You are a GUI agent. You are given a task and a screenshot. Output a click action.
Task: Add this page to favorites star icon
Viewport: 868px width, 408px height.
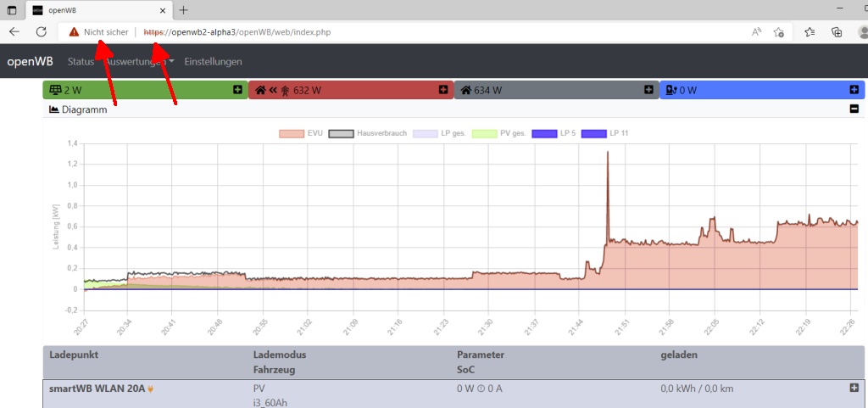(x=779, y=32)
